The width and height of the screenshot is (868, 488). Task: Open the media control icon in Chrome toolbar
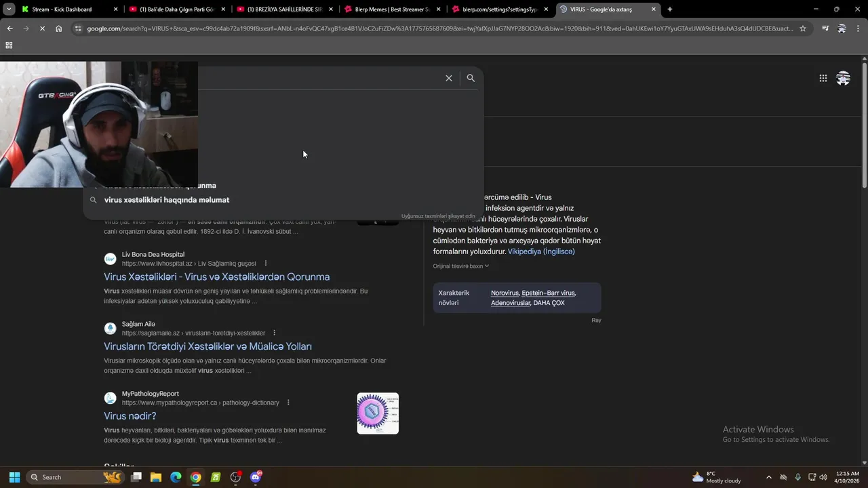click(825, 28)
